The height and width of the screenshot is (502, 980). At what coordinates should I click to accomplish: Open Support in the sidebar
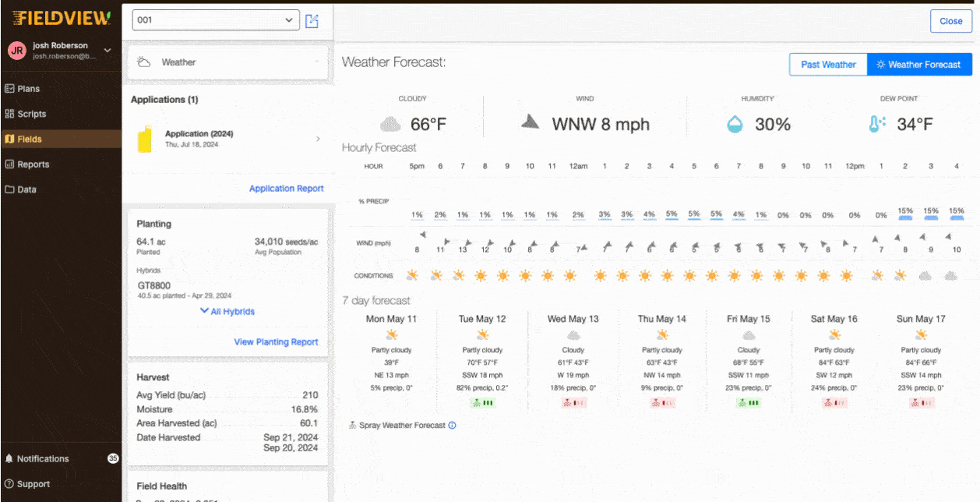pos(27,484)
